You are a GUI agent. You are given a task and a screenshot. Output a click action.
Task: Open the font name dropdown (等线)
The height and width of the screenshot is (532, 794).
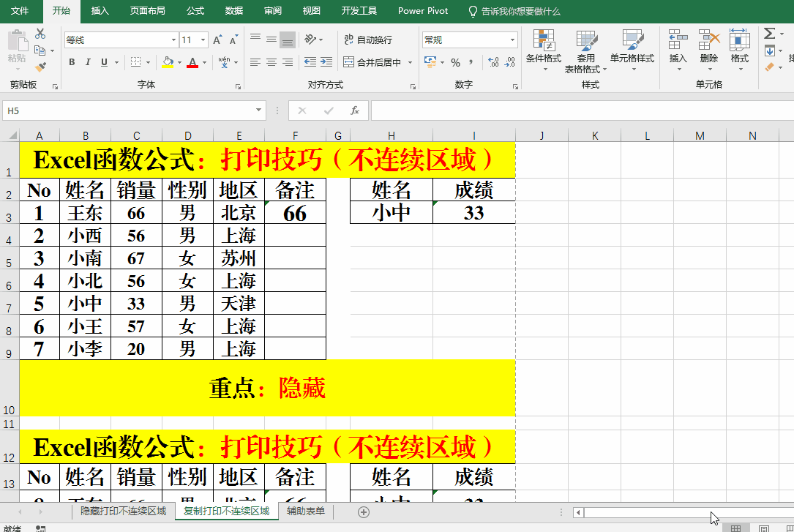coord(173,40)
